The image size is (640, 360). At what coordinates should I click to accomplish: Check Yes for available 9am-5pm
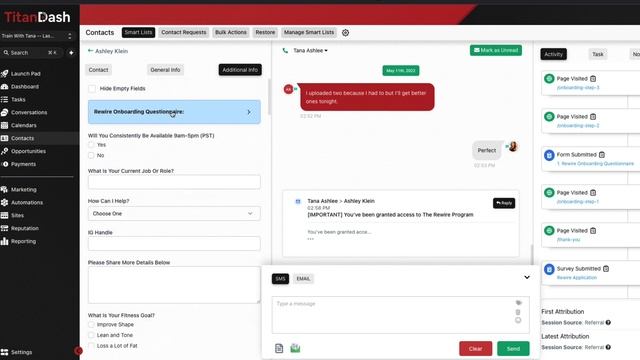[x=91, y=145]
